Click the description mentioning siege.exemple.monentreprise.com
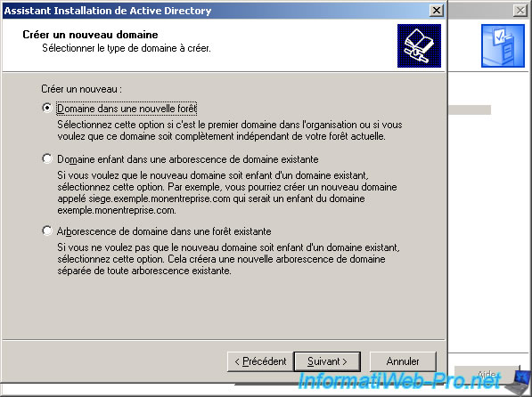Screen dimensions: 532x397 point(227,192)
